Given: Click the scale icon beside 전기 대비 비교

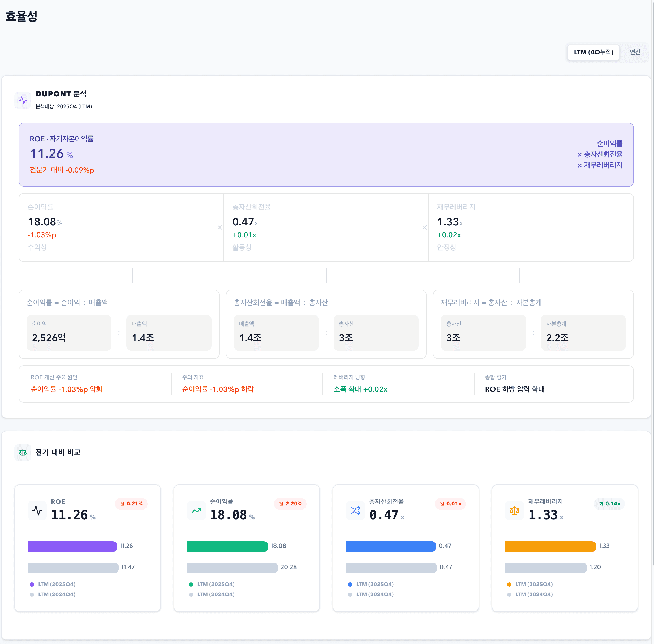Looking at the screenshot, I should coord(23,453).
